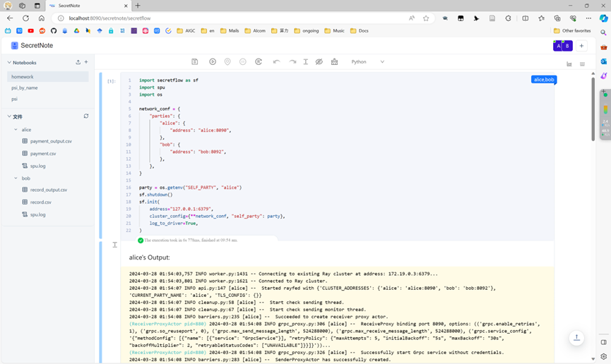Image resolution: width=611 pixels, height=364 pixels.
Task: Run the current cell
Action: 213,62
